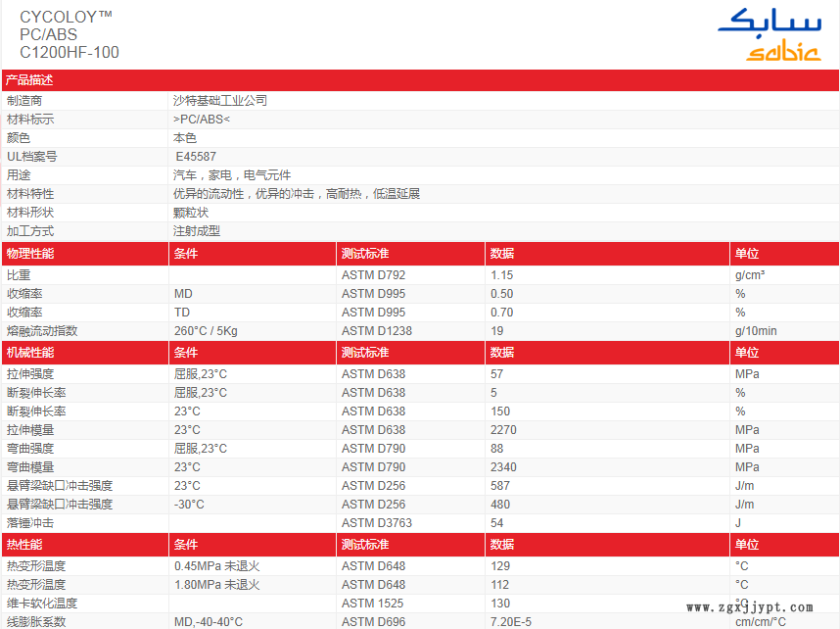840x629 pixels.
Task: Select UL file number E45587
Action: [196, 157]
